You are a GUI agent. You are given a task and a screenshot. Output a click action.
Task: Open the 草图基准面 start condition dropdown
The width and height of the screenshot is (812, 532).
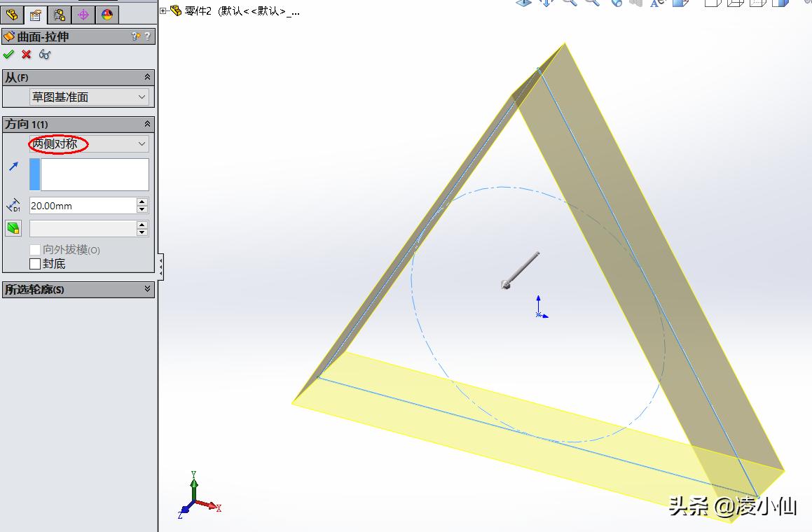coord(88,97)
